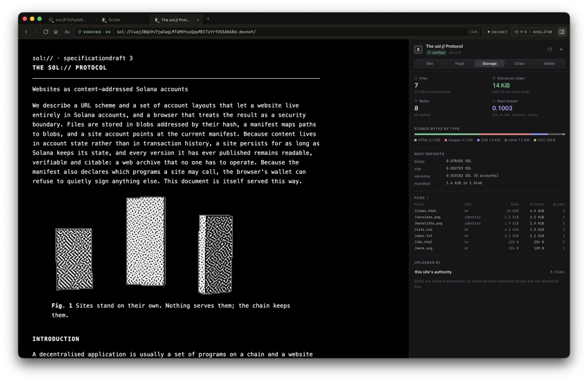The width and height of the screenshot is (588, 382).
Task: Close The sol:// Prot... tab
Action: [x=198, y=20]
